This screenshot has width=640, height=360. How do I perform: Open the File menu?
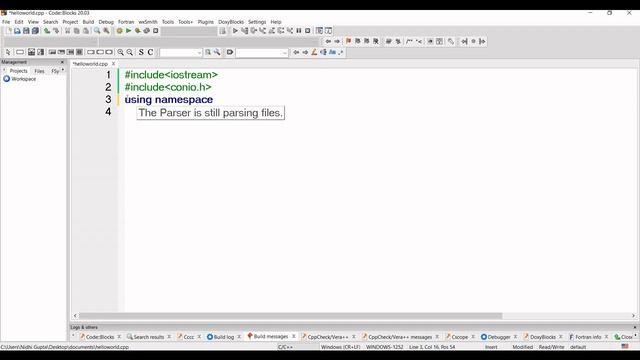(6, 22)
